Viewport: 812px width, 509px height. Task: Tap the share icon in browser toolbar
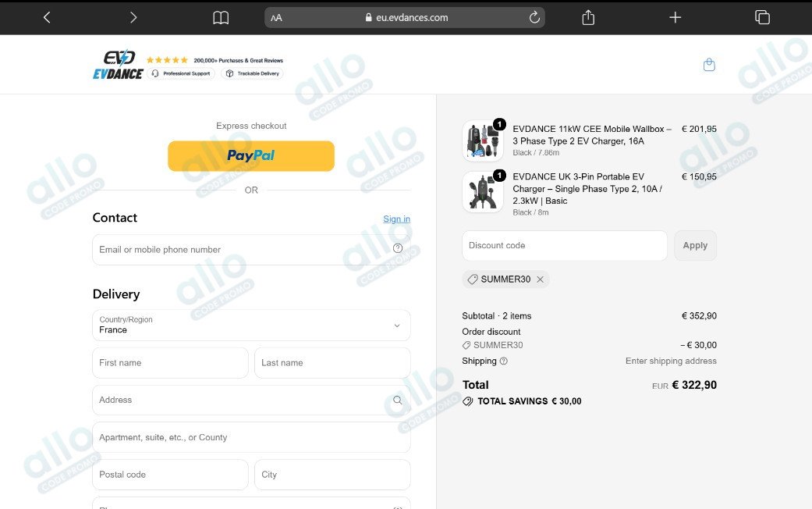588,18
